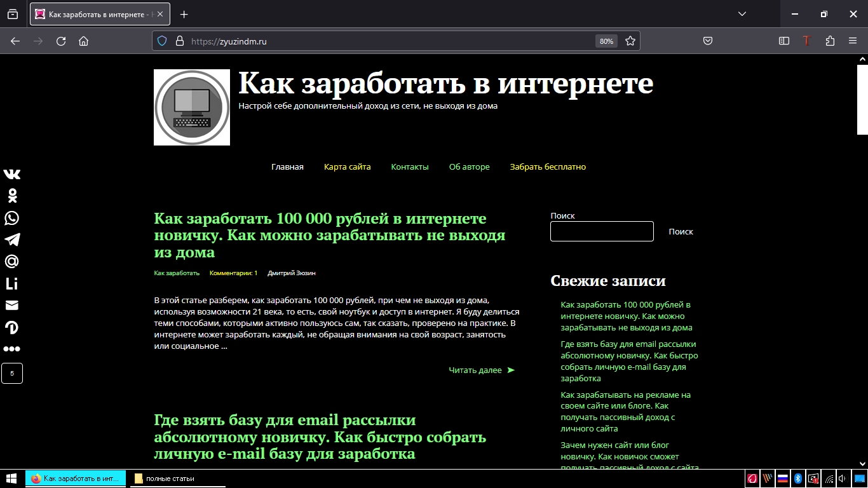Viewport: 868px width, 488px height.
Task: Click the share counter showing 5
Action: 12,373
